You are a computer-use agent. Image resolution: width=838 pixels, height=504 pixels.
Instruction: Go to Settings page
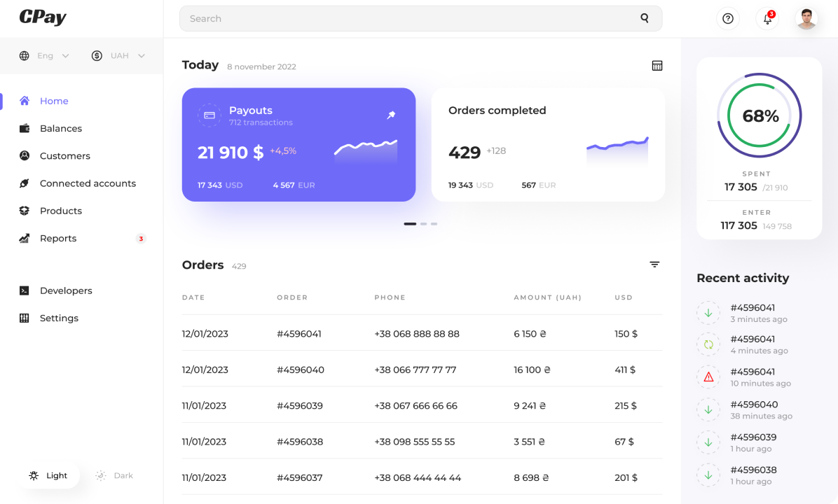point(59,318)
